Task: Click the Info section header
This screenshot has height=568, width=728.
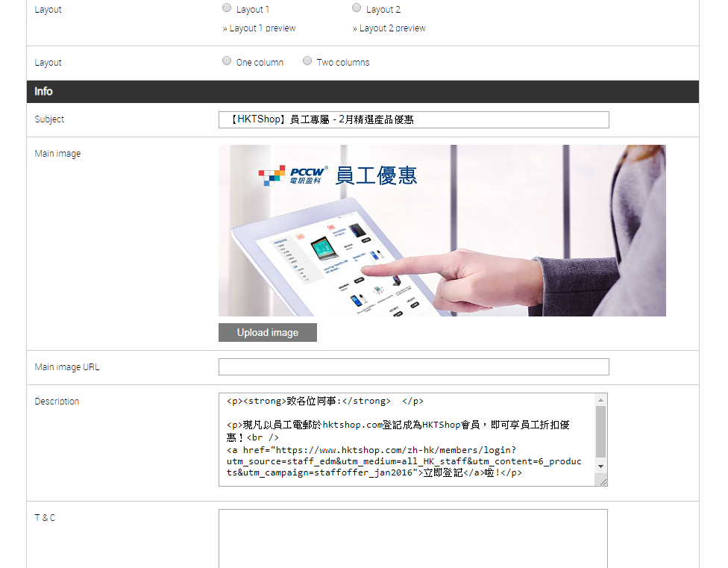Action: tap(363, 92)
